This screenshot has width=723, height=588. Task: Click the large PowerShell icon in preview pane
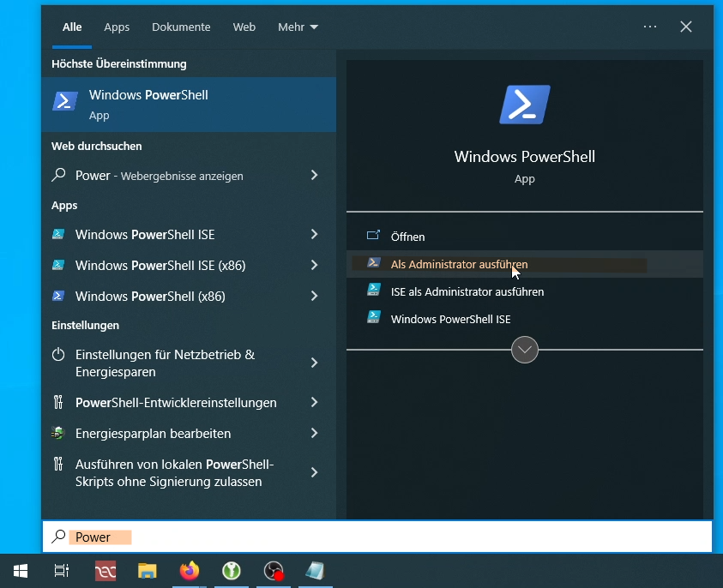pyautogui.click(x=525, y=105)
